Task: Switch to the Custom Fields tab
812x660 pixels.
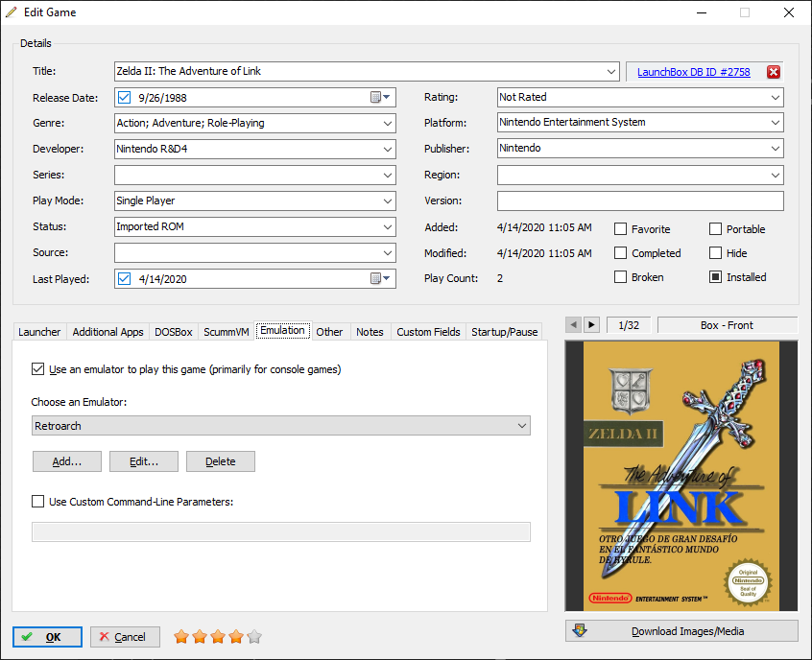Action: point(428,332)
